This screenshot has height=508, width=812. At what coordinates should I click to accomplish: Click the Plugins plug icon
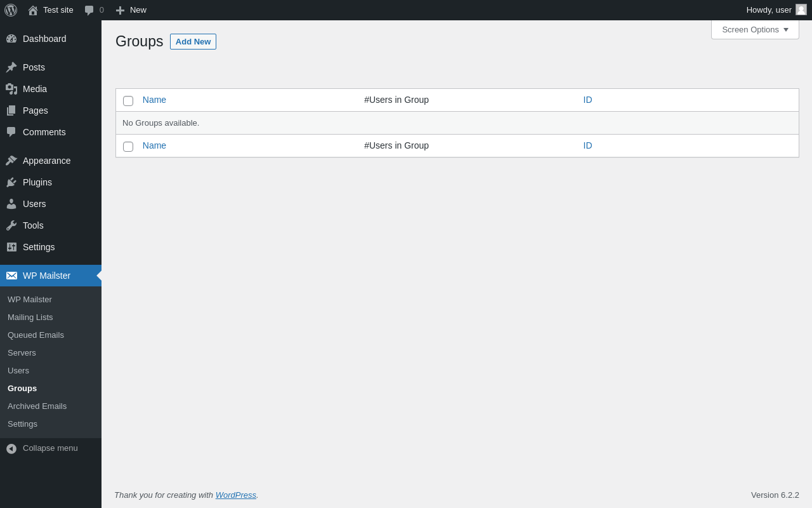coord(11,182)
